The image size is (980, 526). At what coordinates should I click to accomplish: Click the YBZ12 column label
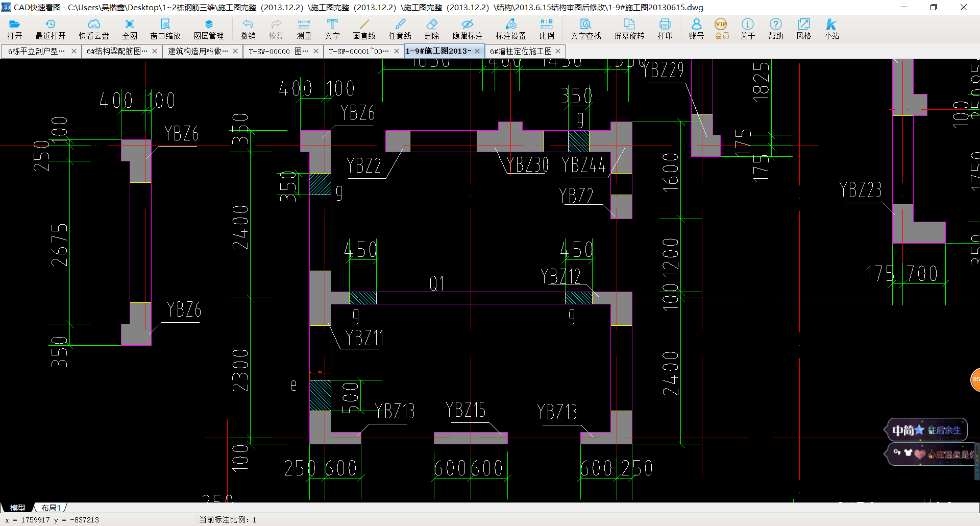coord(561,277)
